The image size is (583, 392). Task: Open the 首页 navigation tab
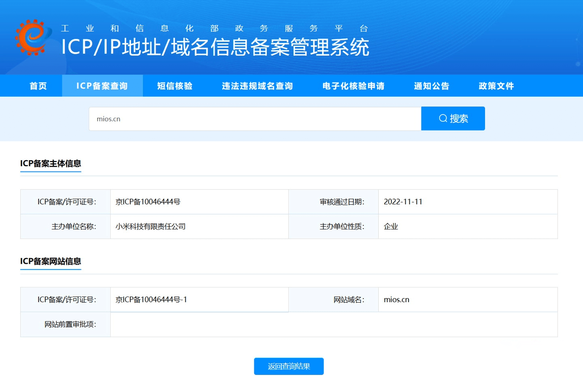[38, 85]
